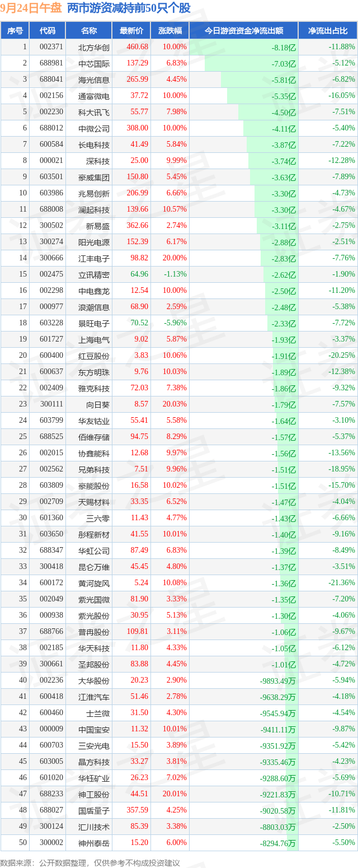
Task: Click change percent -5.96% of 景旺电子
Action: coord(176,323)
